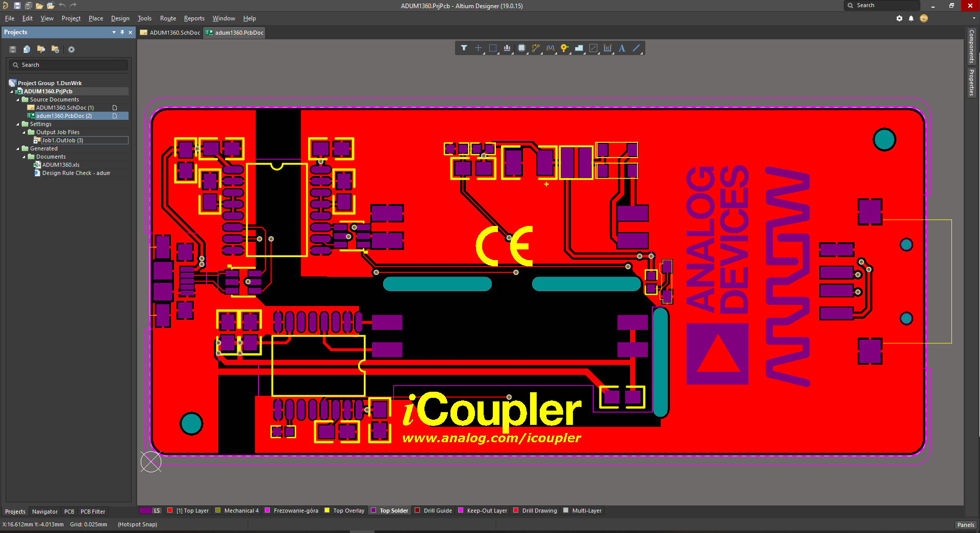Choose the Place Via tool
980x533 pixels.
click(x=564, y=48)
